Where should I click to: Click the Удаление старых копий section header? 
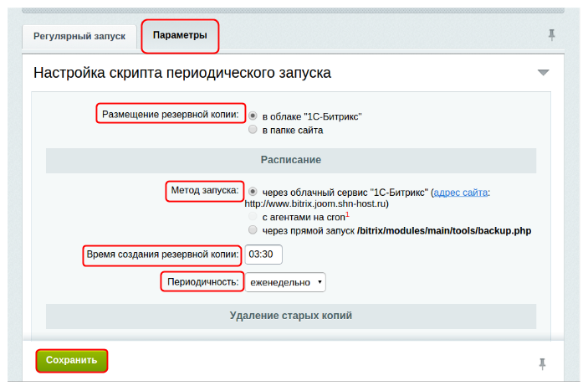click(290, 316)
